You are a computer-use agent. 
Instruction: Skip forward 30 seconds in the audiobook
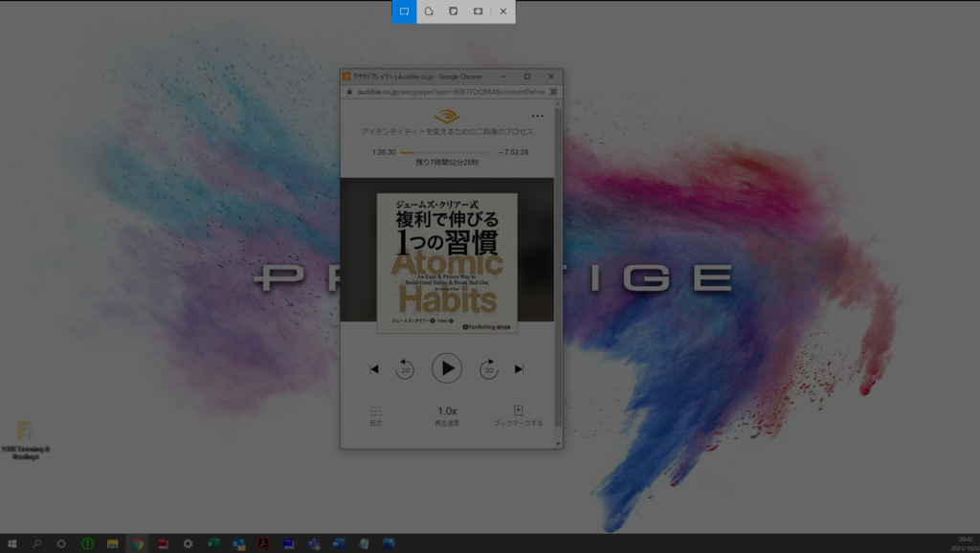point(489,369)
